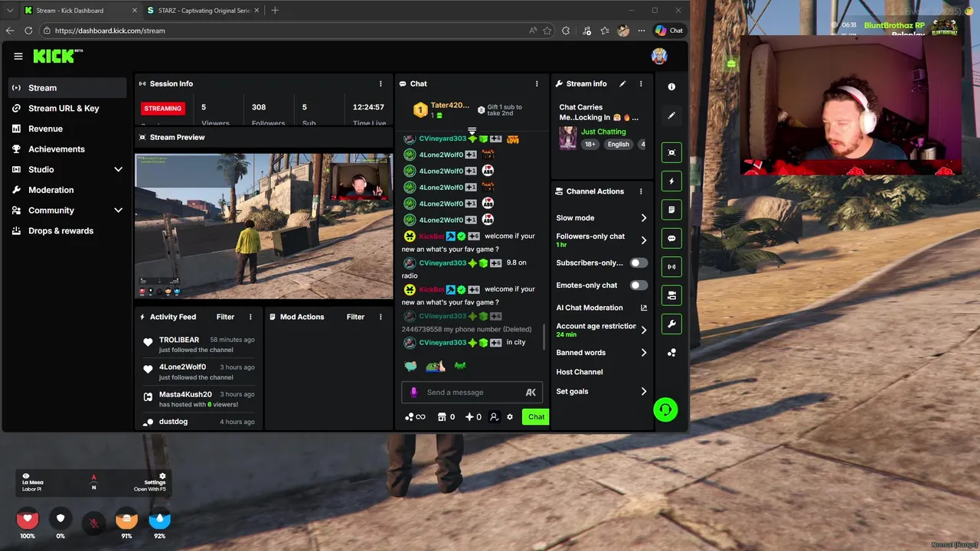The width and height of the screenshot is (980, 551).
Task: Click the info icon on right rail
Action: click(671, 87)
